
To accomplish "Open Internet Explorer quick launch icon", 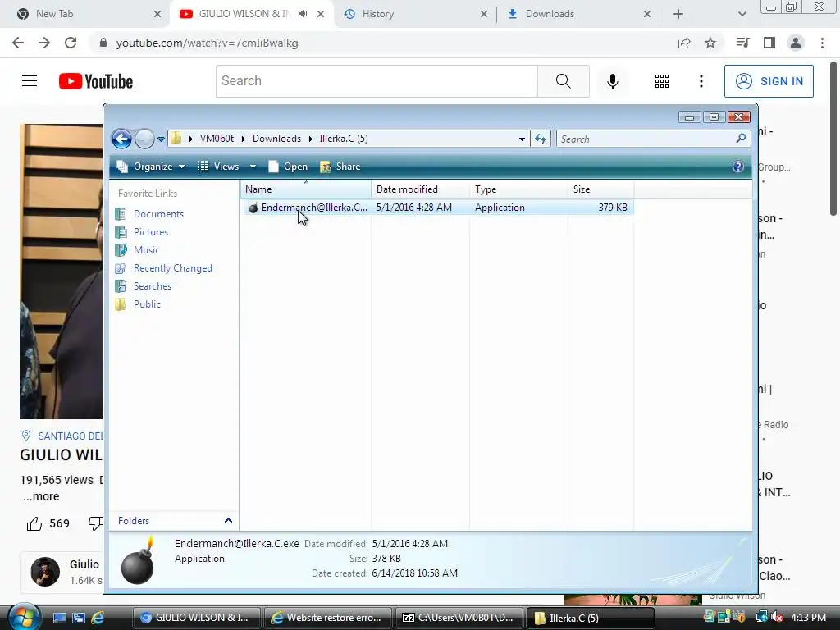I will [98, 618].
